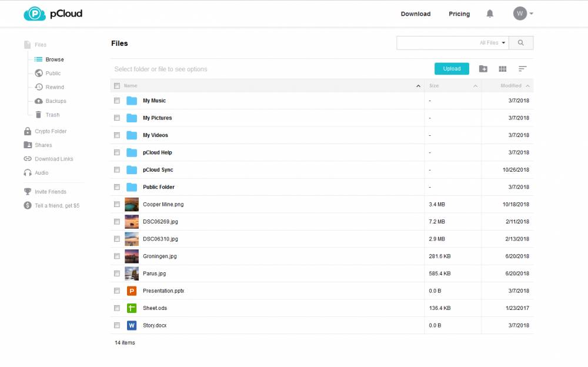Click the Rewind clock icon

(39, 87)
